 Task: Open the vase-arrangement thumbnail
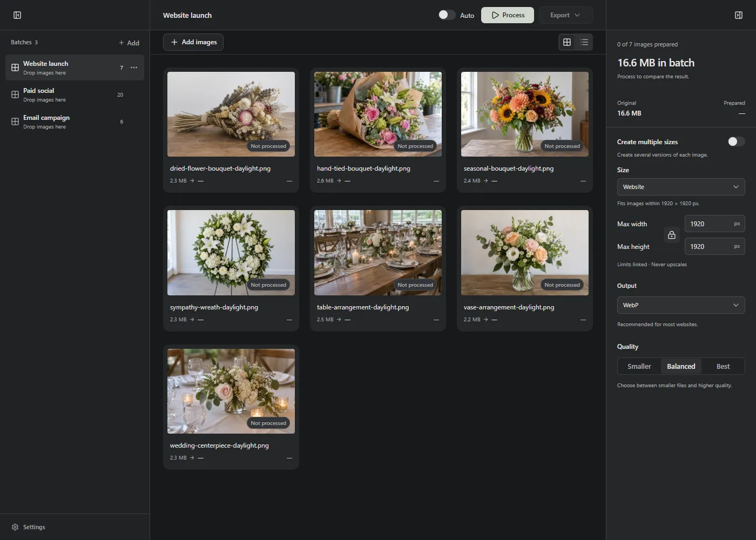tap(525, 253)
